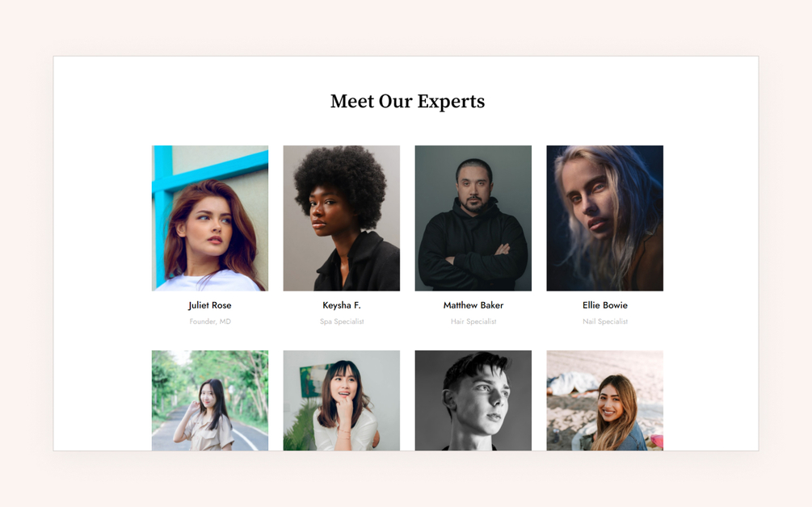Click the Ellie Bowie name link

[604, 305]
